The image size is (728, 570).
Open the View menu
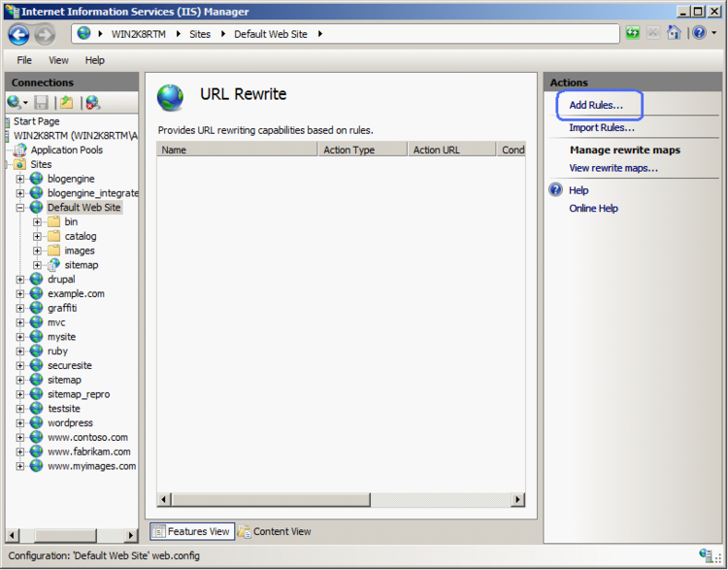coord(58,60)
